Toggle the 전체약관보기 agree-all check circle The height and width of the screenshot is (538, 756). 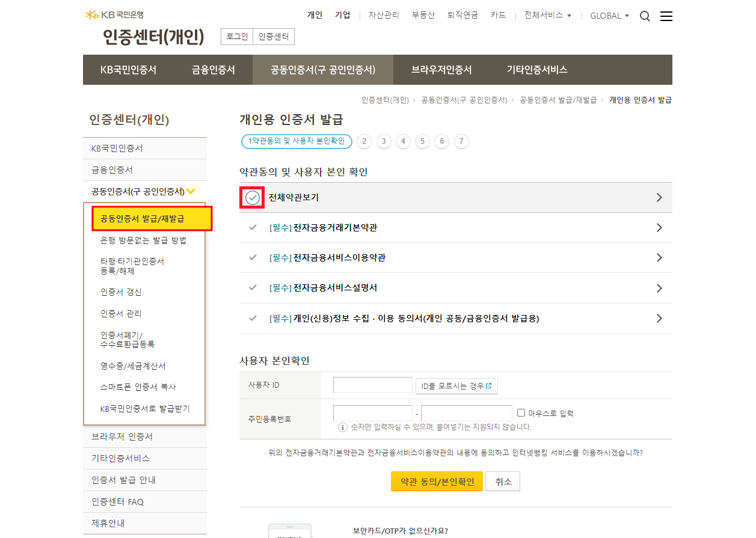point(253,198)
